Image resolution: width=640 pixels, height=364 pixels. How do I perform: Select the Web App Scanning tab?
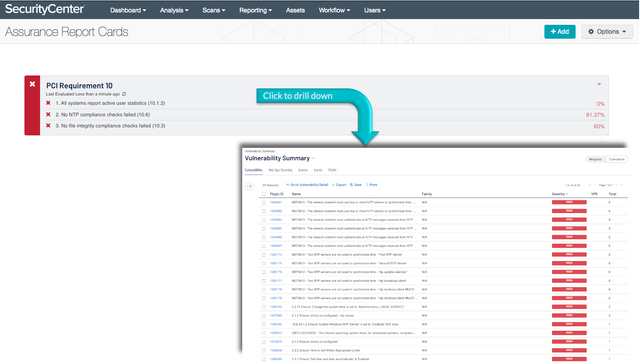[280, 170]
